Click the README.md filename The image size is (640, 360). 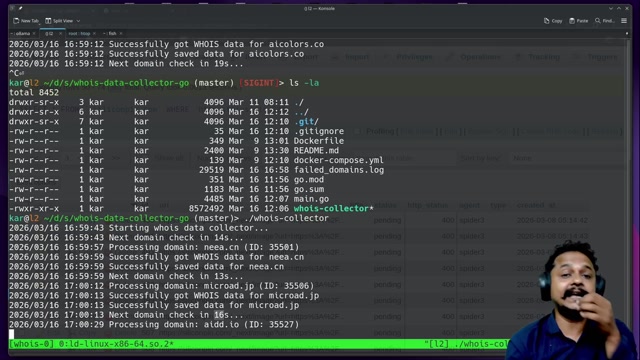click(x=316, y=151)
